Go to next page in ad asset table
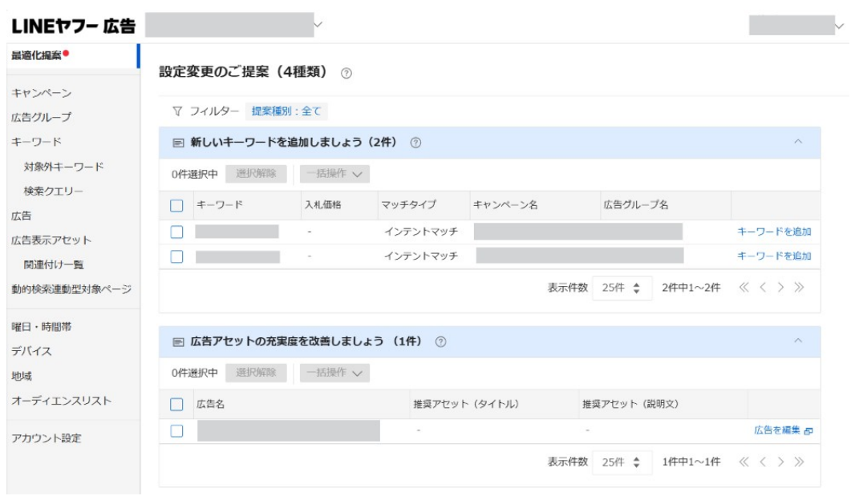Image resolution: width=855 pixels, height=504 pixels. click(780, 462)
